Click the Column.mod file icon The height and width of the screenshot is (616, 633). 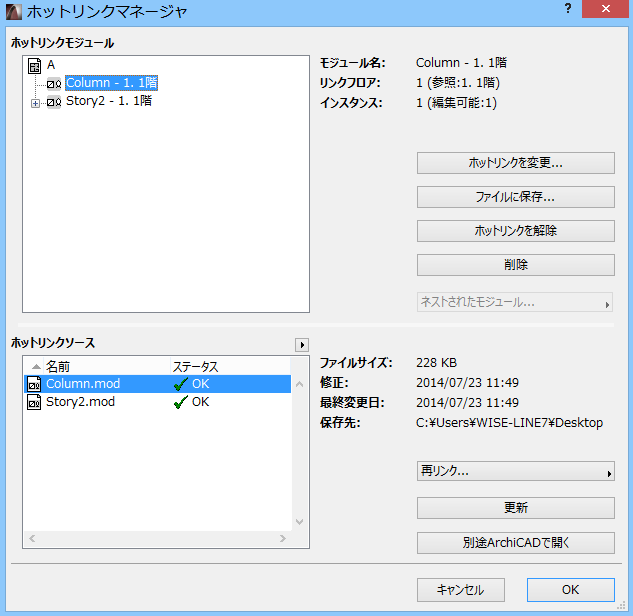[34, 384]
